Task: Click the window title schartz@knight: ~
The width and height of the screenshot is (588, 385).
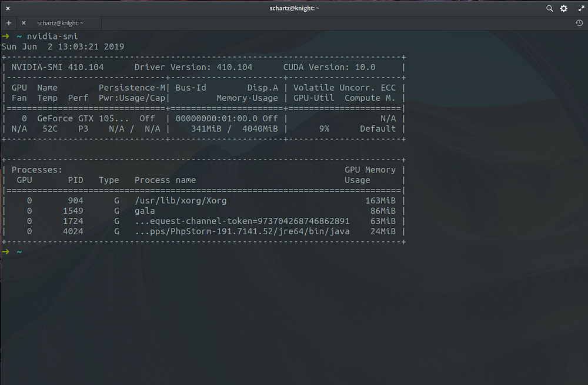Action: click(x=294, y=8)
